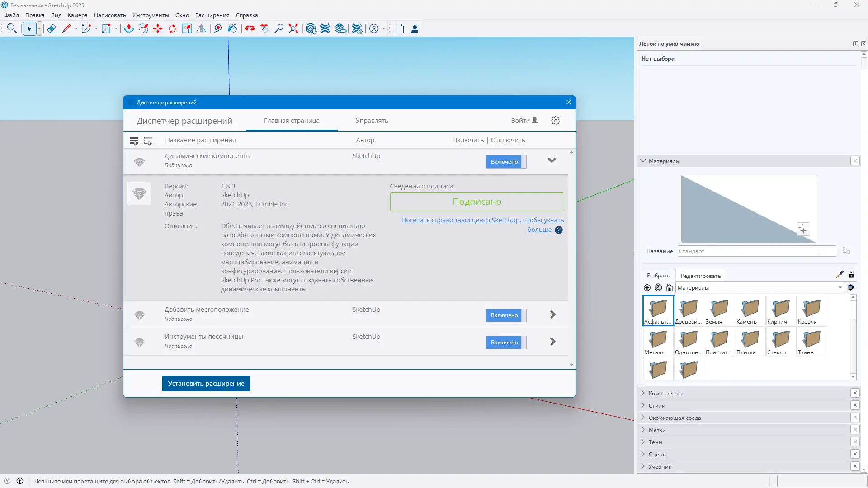This screenshot has height=488, width=868.
Task: Select the Move tool
Action: click(158, 29)
